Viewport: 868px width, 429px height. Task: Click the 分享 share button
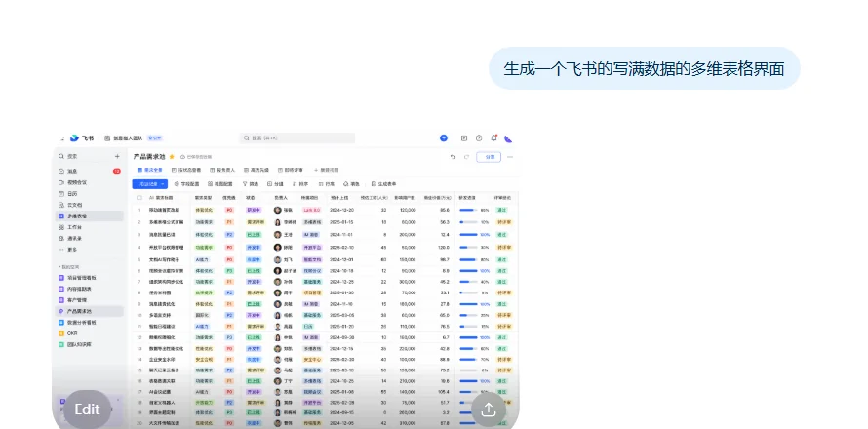[489, 157]
